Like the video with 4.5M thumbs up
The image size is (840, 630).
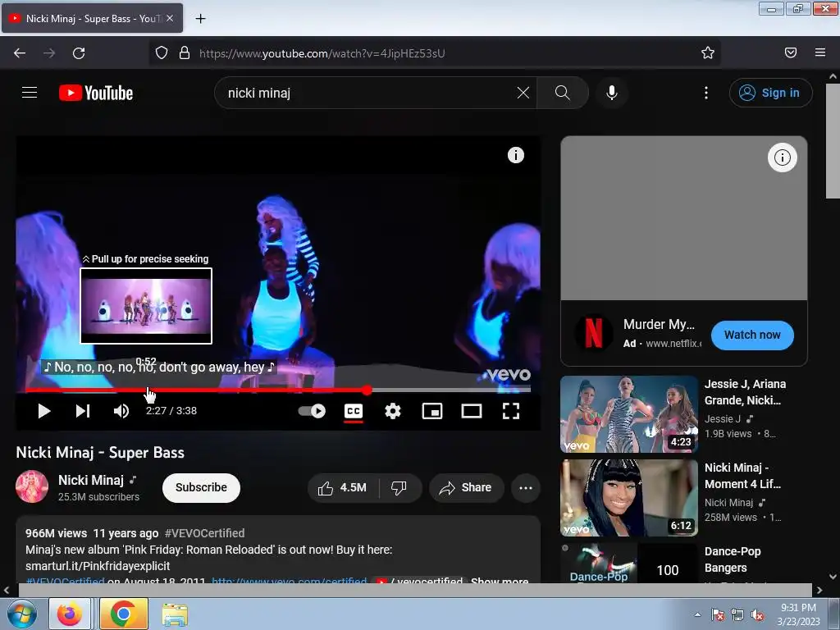[x=343, y=487]
